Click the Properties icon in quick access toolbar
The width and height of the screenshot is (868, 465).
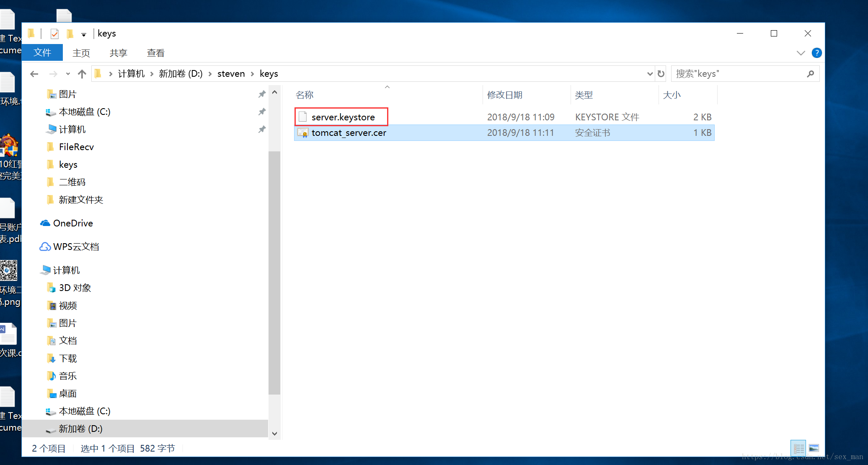point(54,33)
